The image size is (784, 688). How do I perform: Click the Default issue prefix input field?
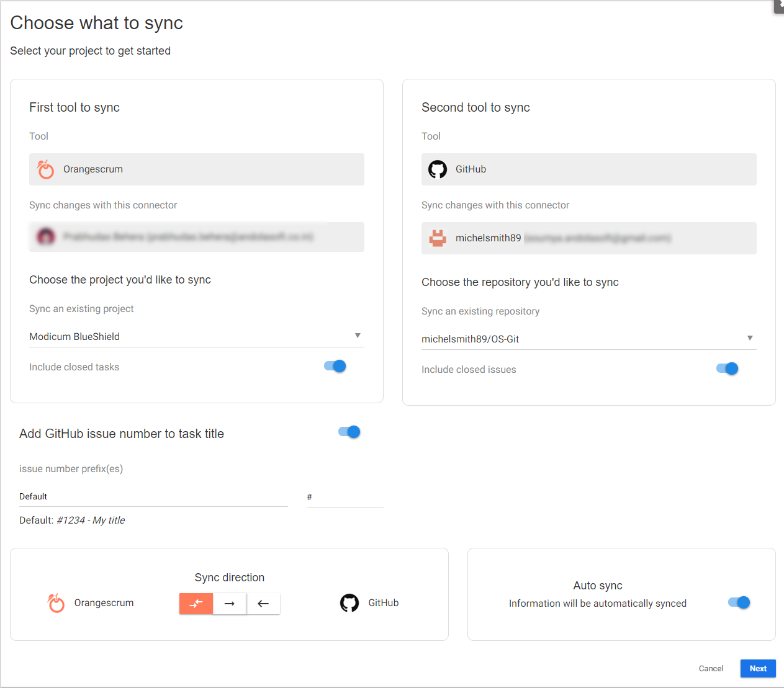153,497
